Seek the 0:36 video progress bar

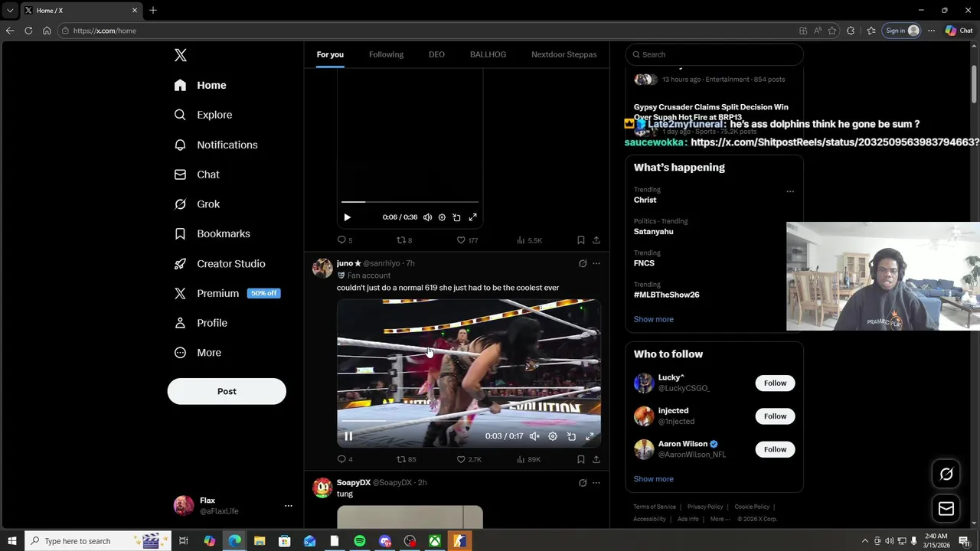[410, 202]
